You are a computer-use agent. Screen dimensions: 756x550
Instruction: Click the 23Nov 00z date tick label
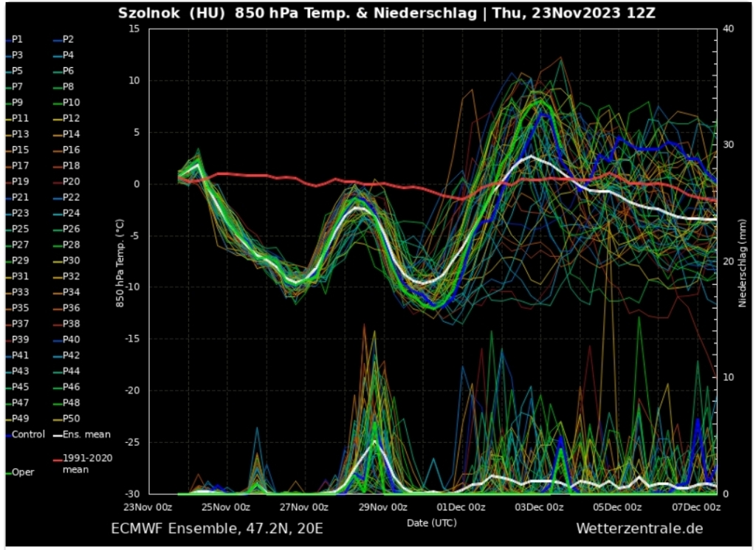tap(148, 507)
